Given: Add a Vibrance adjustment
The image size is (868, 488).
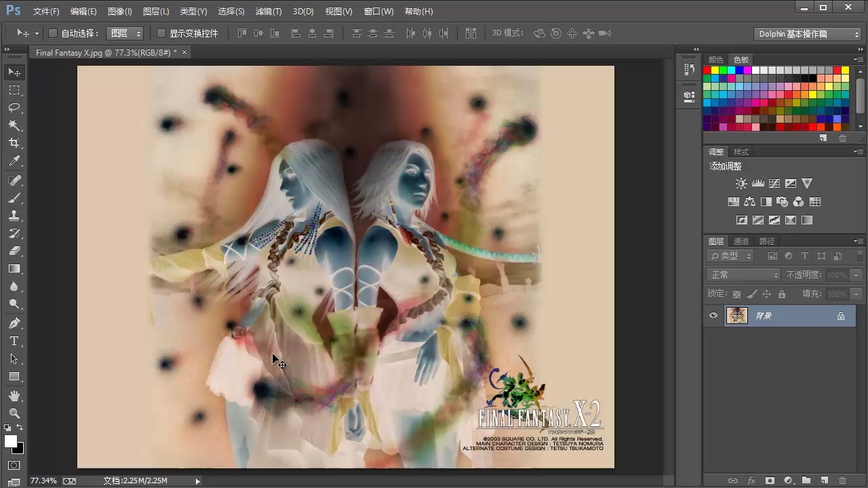Looking at the screenshot, I should click(807, 184).
